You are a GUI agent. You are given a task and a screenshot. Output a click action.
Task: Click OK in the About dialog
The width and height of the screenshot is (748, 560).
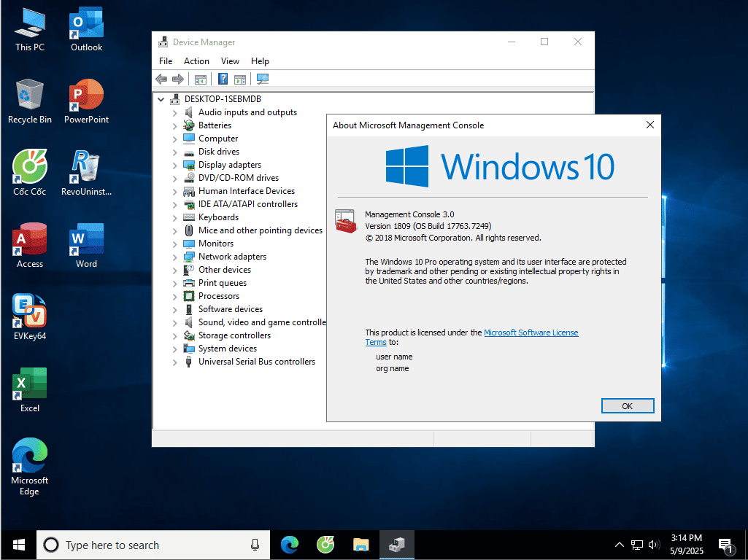pos(628,406)
